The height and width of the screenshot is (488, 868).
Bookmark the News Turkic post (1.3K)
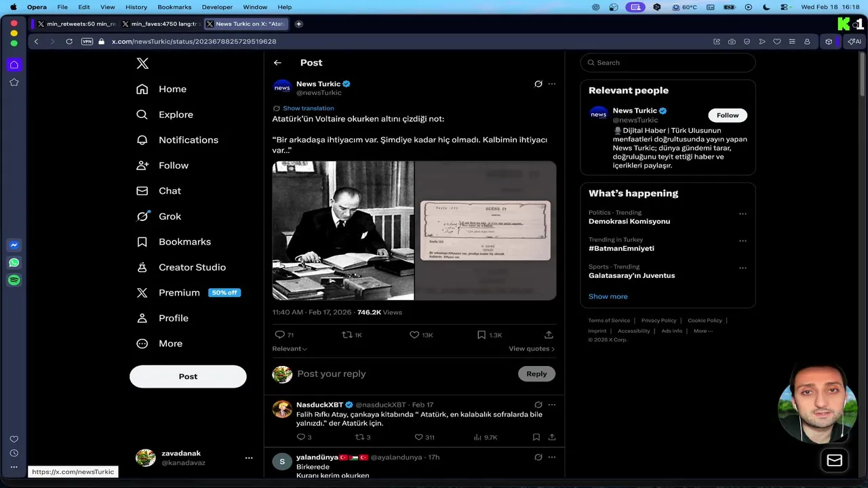point(481,335)
